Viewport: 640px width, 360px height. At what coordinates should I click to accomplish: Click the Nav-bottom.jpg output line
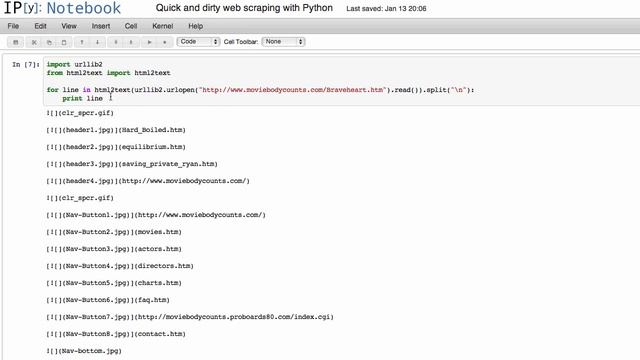(84, 351)
